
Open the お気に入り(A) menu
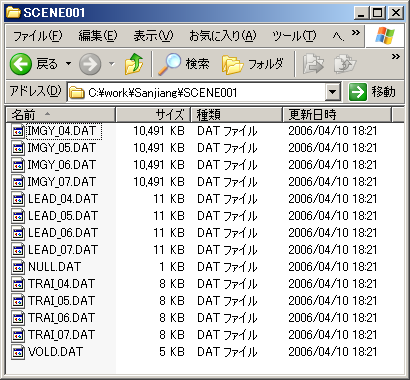(223, 36)
